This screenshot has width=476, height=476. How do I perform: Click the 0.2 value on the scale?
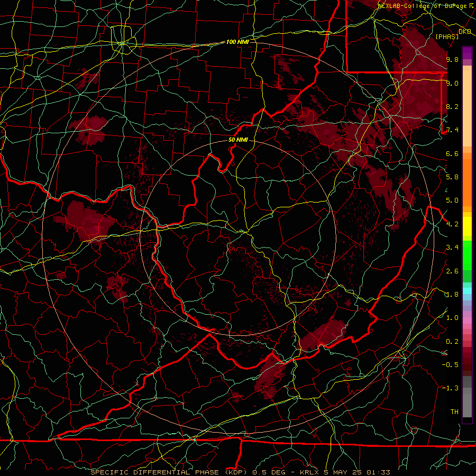click(452, 342)
